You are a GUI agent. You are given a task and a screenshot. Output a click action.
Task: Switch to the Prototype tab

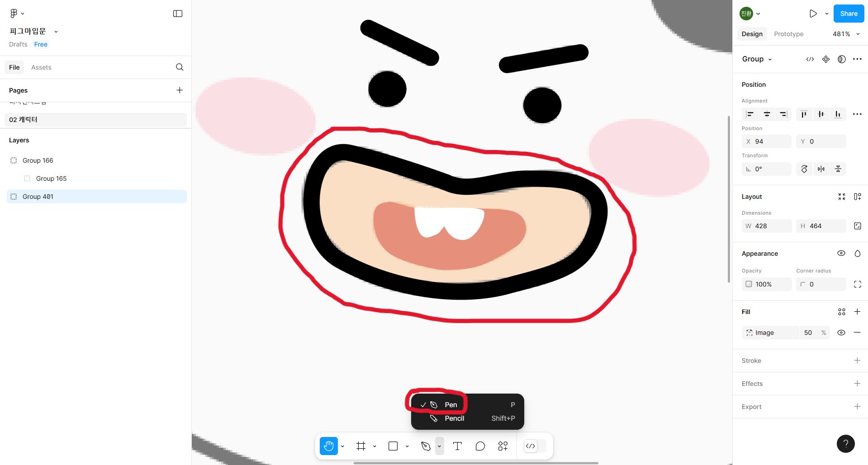(788, 34)
